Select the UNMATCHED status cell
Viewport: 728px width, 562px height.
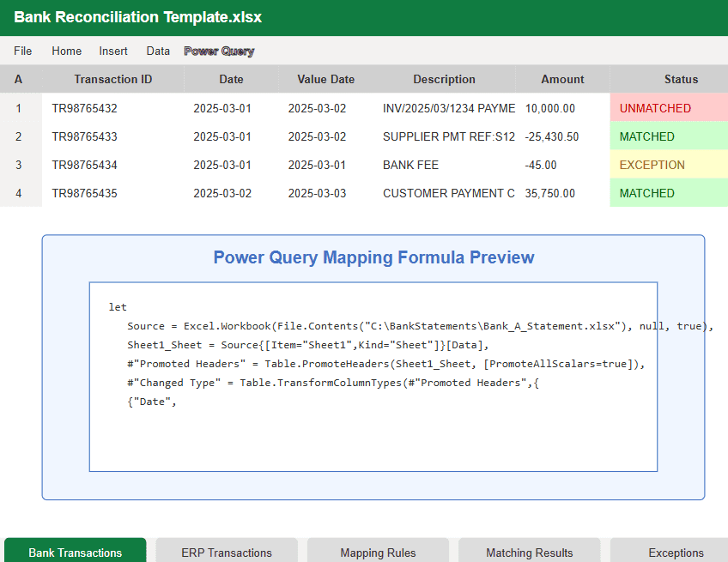click(669, 108)
